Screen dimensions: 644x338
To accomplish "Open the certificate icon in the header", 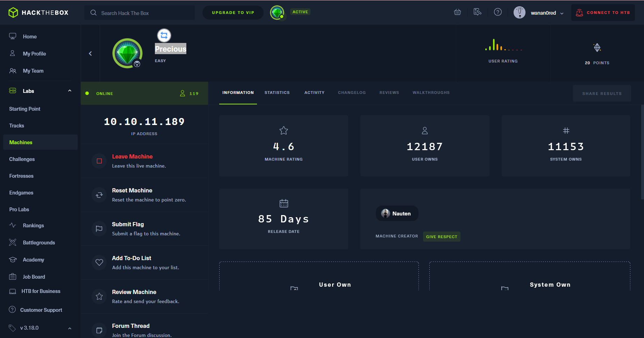I will click(x=477, y=12).
